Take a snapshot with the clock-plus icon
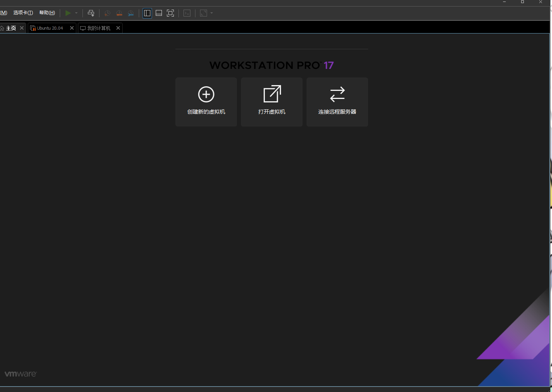The height and width of the screenshot is (392, 552). click(107, 13)
